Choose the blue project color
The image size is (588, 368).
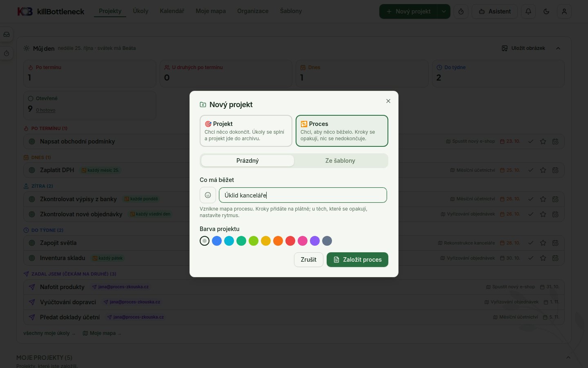click(217, 241)
